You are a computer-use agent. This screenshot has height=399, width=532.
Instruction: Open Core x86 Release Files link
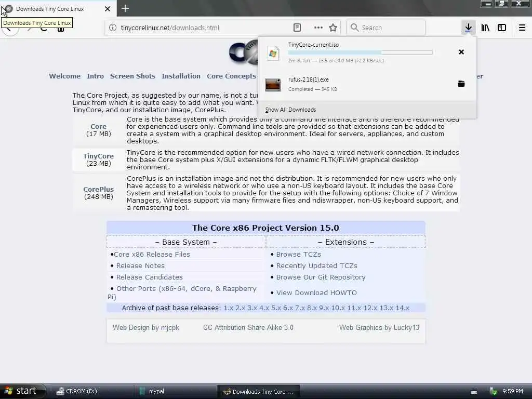(152, 254)
